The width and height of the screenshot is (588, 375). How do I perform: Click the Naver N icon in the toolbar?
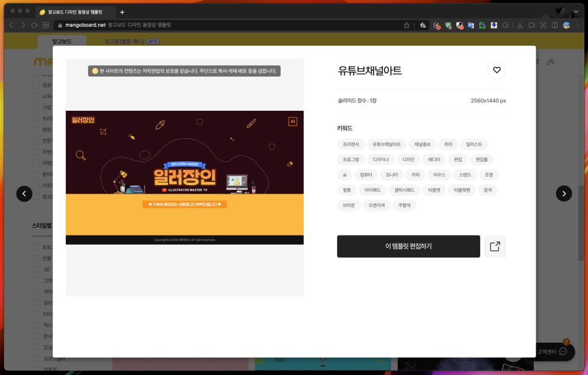[46, 25]
